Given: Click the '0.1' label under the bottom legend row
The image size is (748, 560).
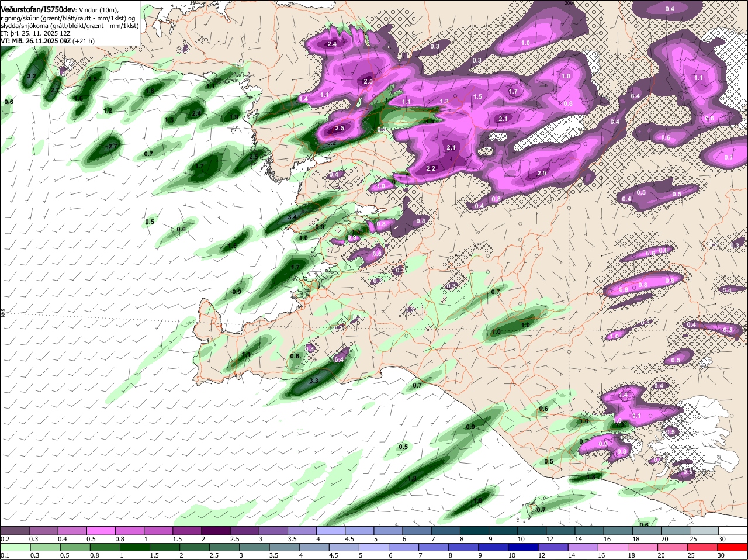Looking at the screenshot, I should pos(5,555).
